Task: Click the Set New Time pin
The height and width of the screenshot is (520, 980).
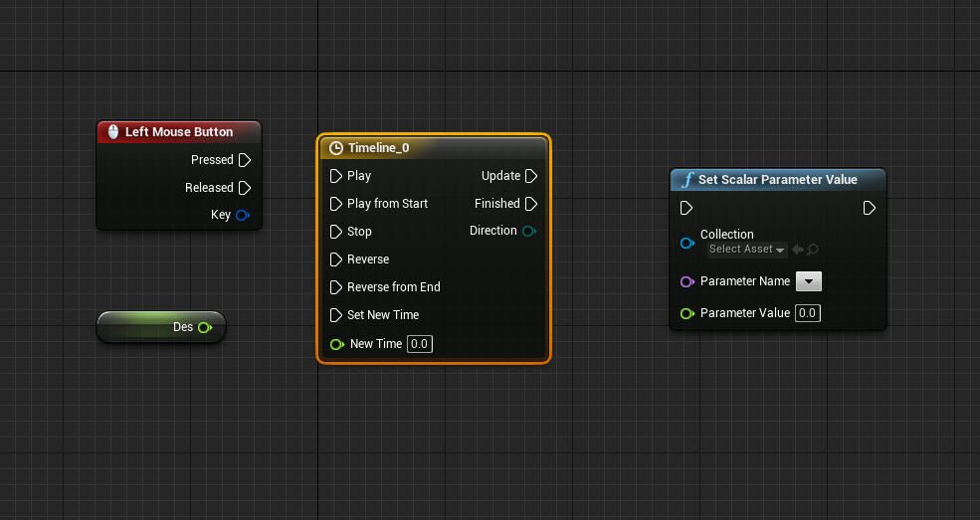Action: 336,315
